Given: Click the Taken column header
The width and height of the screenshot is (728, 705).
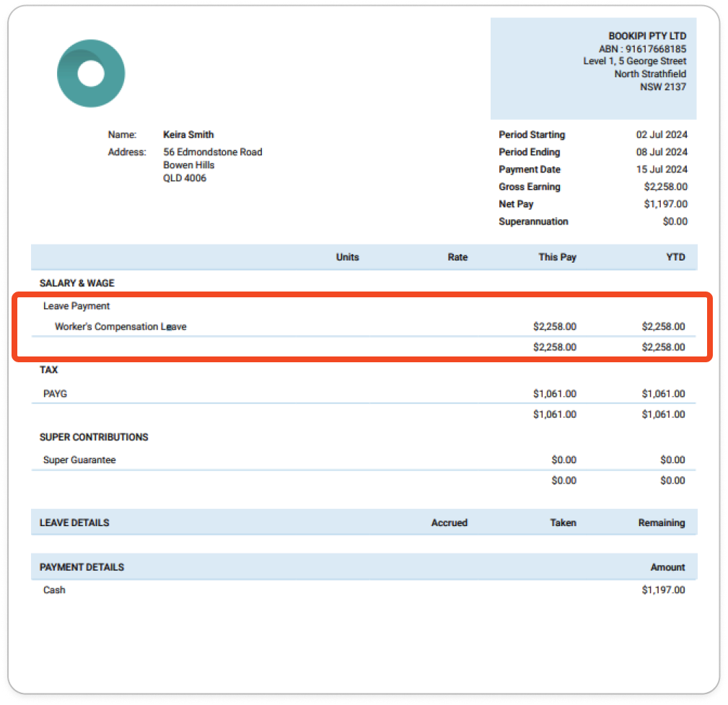Looking at the screenshot, I should (x=563, y=523).
